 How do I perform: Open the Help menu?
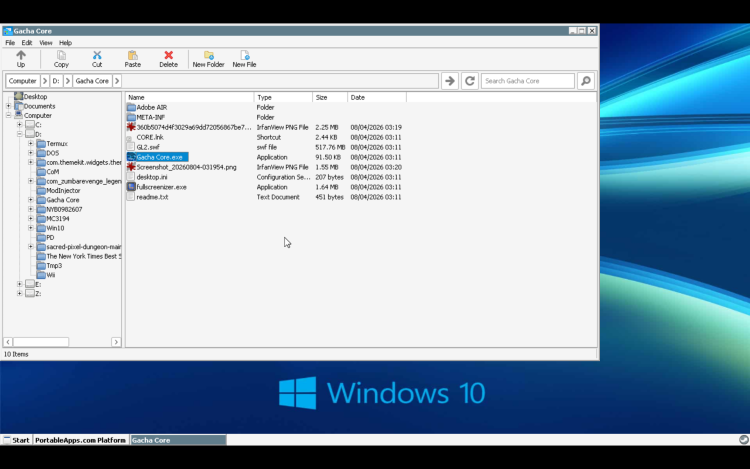click(65, 43)
